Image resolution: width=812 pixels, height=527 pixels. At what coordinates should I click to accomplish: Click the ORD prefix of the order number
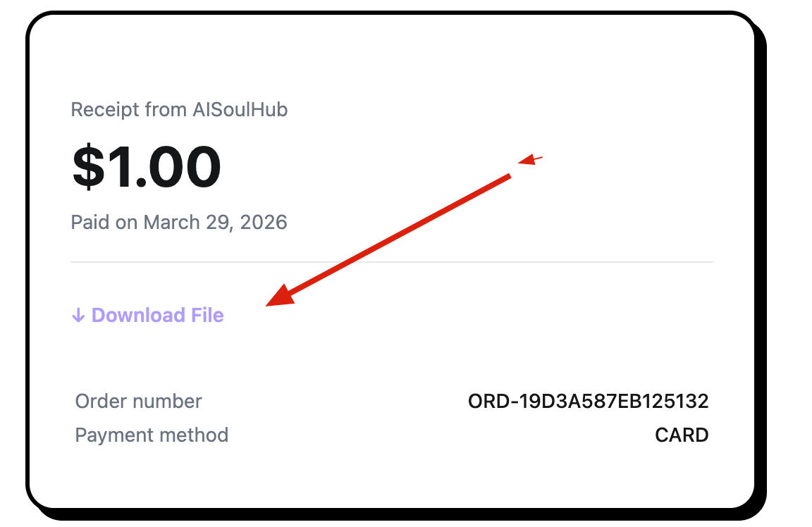tap(485, 402)
